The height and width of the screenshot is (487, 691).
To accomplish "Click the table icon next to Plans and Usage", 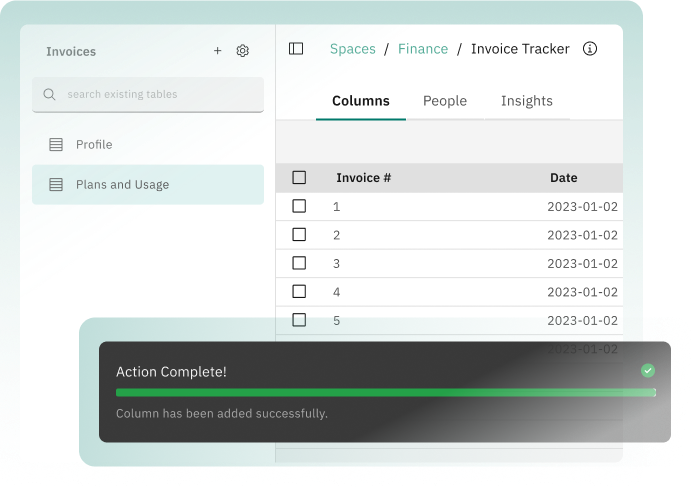I will 56,185.
